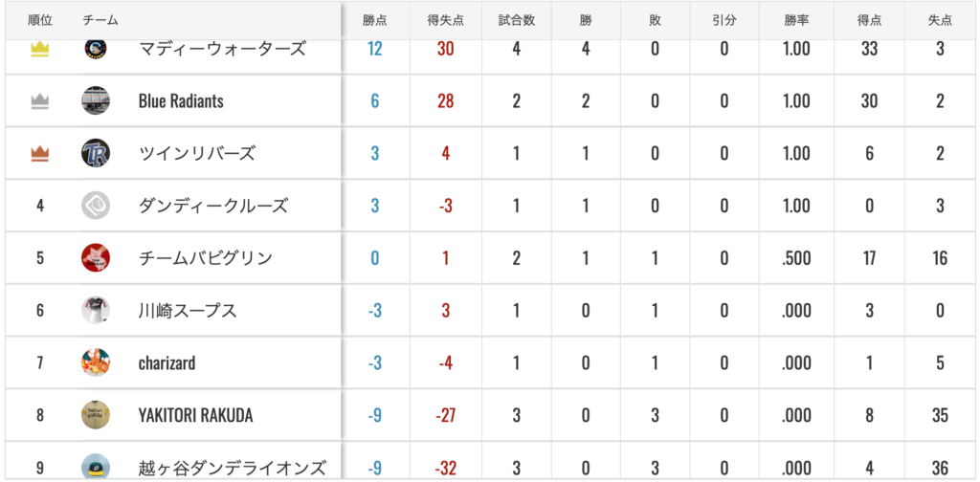This screenshot has height=482, width=980.
Task: Click the ツインリバーズ TR logo
Action: [96, 153]
